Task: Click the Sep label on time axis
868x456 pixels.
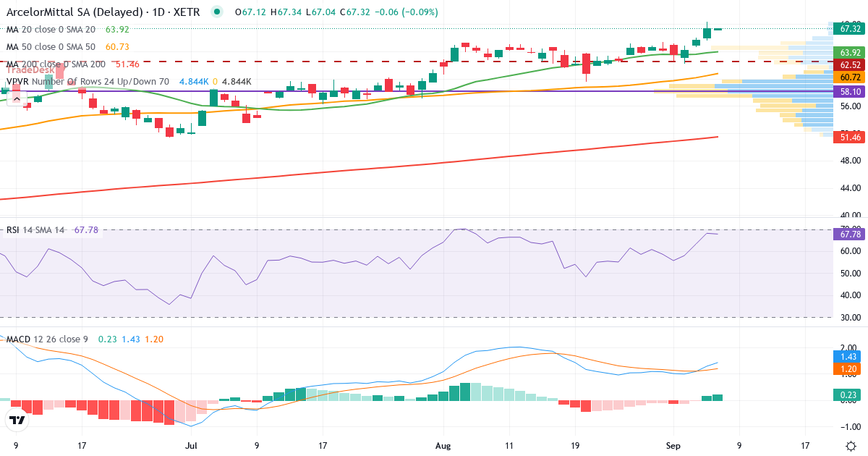Action: pos(673,446)
